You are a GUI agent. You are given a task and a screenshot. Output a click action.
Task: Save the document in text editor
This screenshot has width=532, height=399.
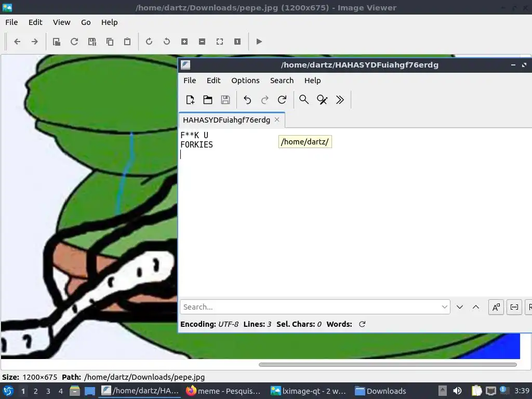[225, 100]
